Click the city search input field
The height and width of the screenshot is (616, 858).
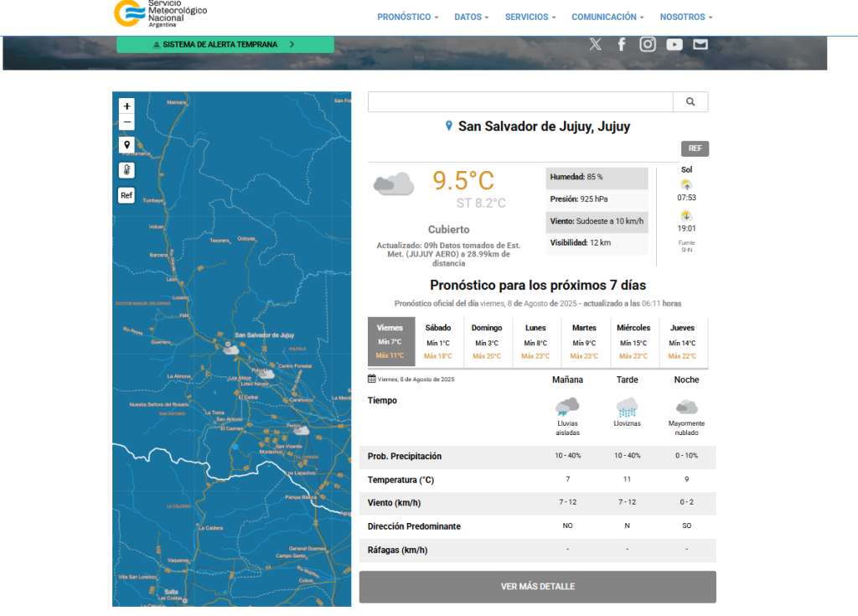(x=519, y=101)
